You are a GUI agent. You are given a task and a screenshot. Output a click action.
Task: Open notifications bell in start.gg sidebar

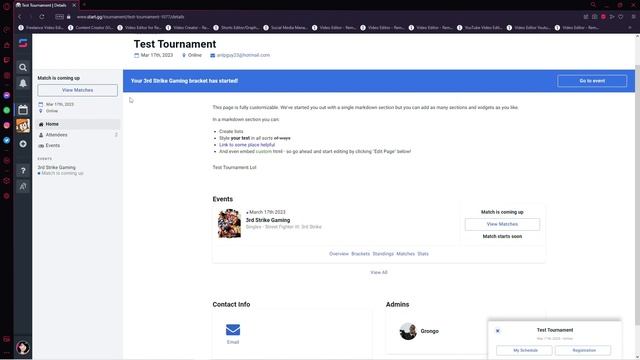[23, 83]
